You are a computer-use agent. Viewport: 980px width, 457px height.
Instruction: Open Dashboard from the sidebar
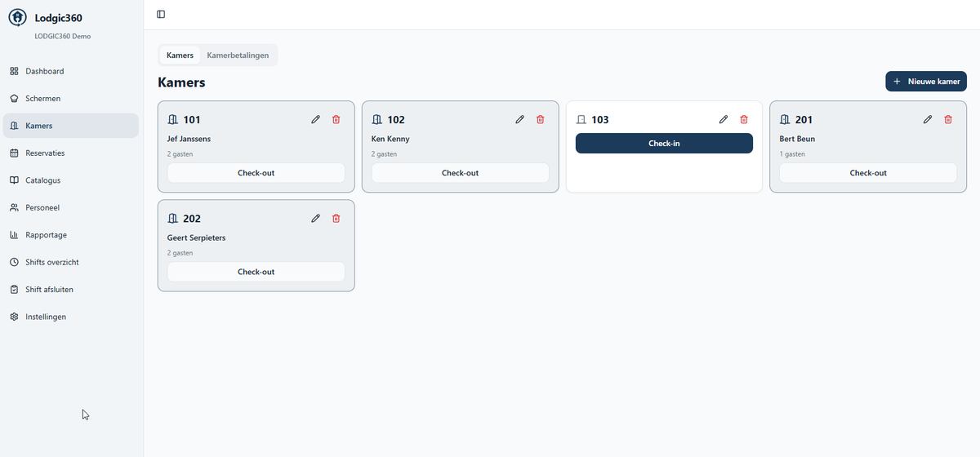(x=71, y=71)
